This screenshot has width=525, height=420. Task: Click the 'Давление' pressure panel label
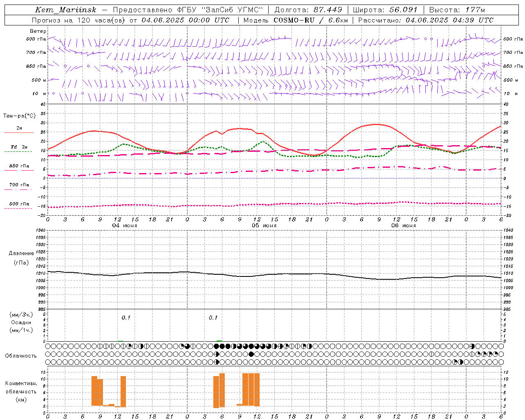point(21,253)
